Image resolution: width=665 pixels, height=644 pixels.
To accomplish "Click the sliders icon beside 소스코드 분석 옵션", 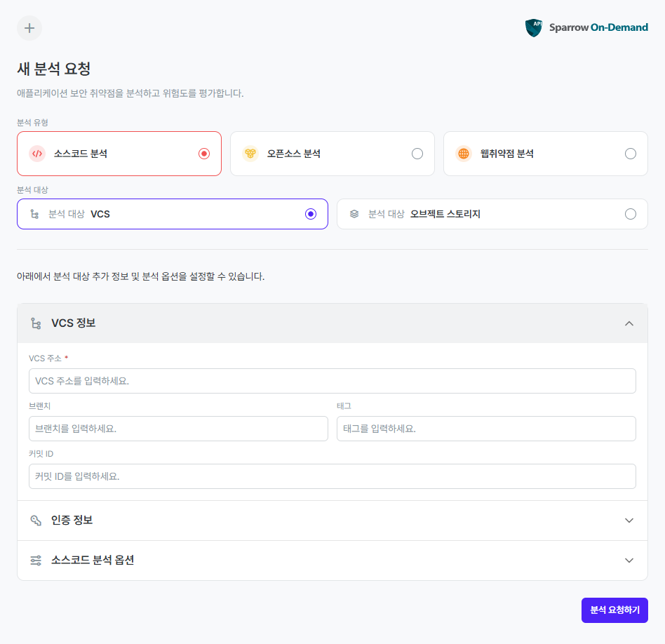I will 36,561.
